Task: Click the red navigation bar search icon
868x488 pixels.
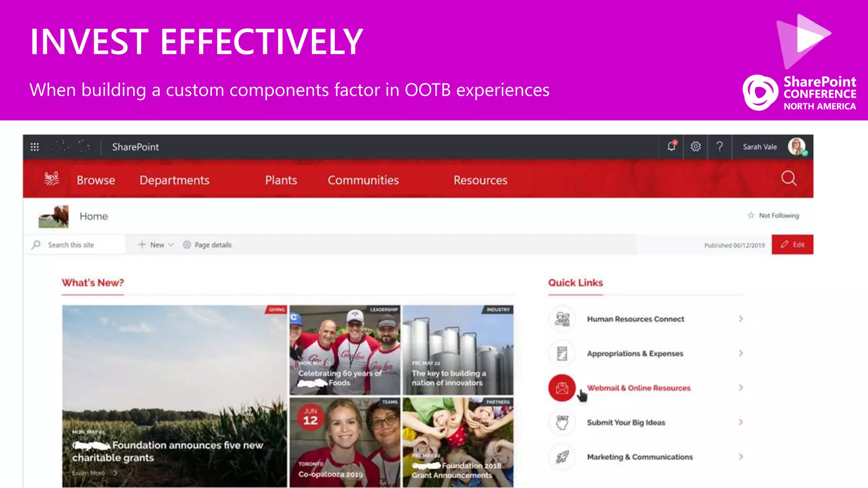Action: (788, 179)
